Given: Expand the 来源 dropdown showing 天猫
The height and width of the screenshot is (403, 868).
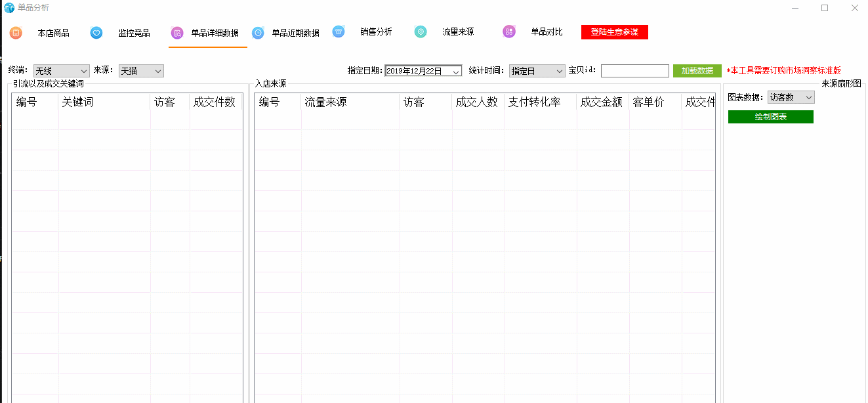Looking at the screenshot, I should (140, 71).
